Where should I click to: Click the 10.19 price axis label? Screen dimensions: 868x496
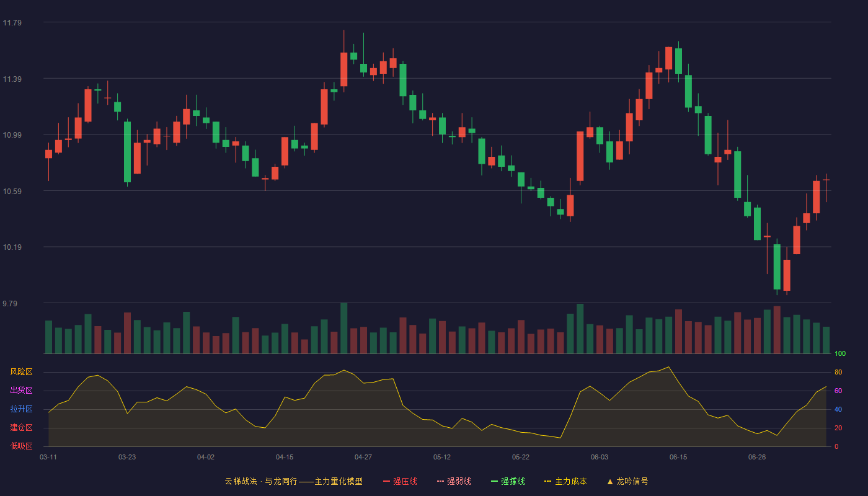(12, 247)
